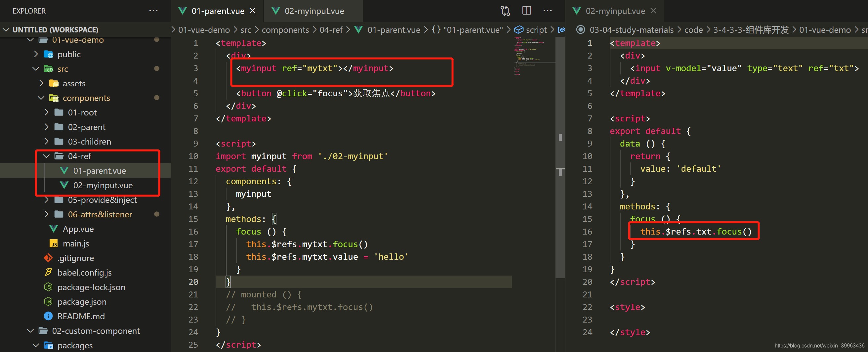Click the minimap preview of 01-parent.vue
The width and height of the screenshot is (868, 352).
tap(534, 56)
